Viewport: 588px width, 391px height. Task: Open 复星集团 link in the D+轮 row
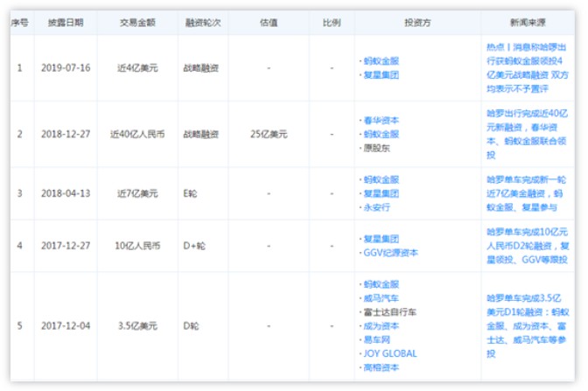[381, 239]
